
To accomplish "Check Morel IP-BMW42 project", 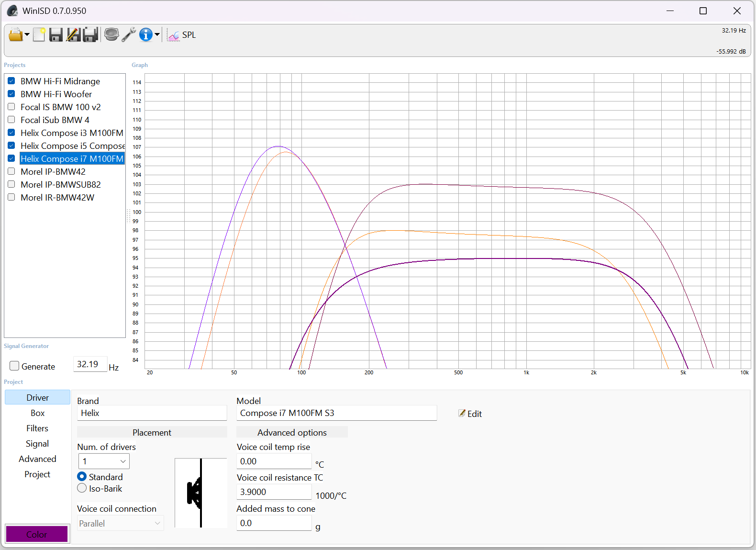I will pyautogui.click(x=11, y=171).
